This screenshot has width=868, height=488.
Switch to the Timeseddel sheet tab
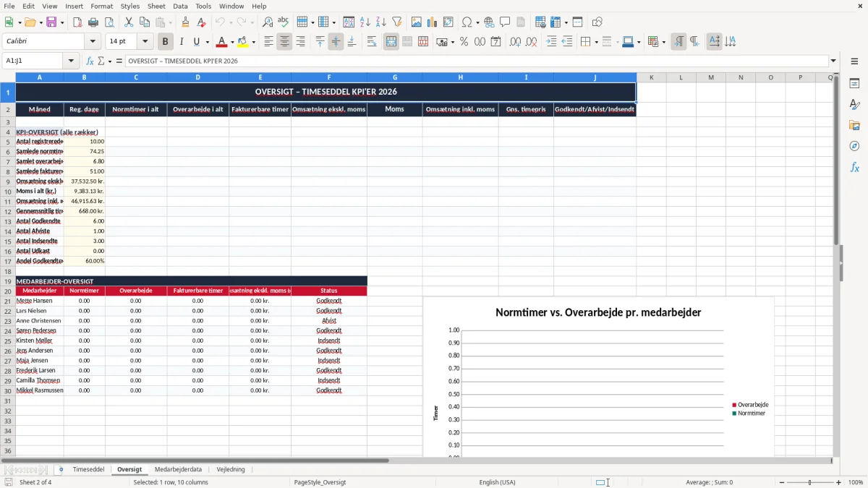88,469
